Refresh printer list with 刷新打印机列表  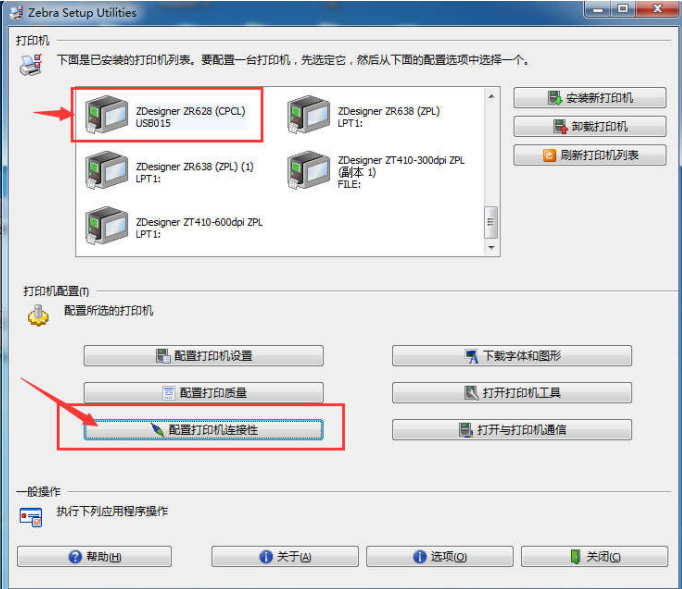click(589, 155)
